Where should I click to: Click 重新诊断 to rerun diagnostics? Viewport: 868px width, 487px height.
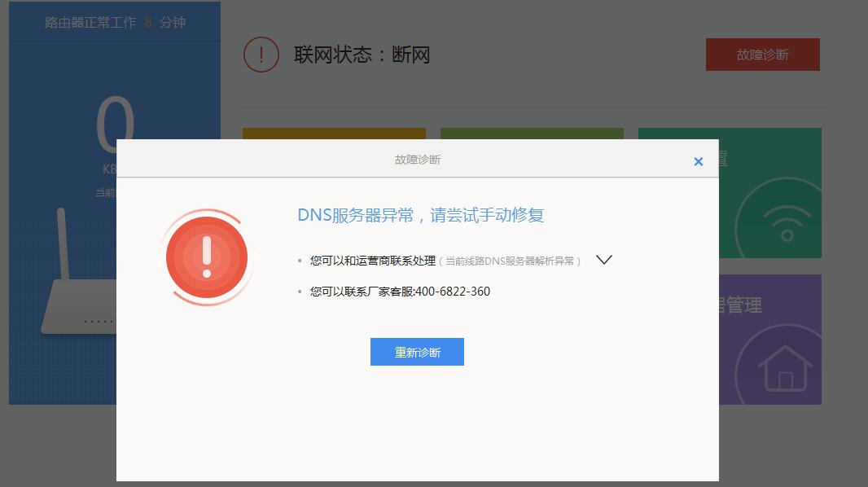pyautogui.click(x=417, y=351)
